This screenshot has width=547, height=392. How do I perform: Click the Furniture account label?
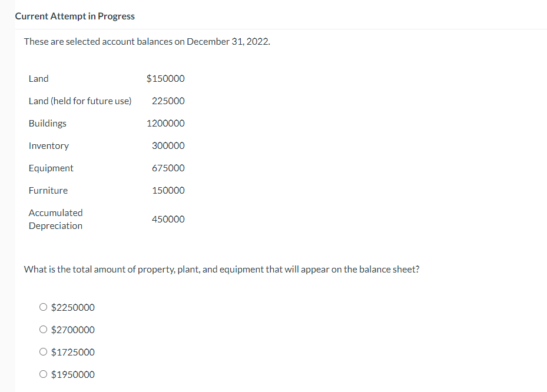coord(48,190)
